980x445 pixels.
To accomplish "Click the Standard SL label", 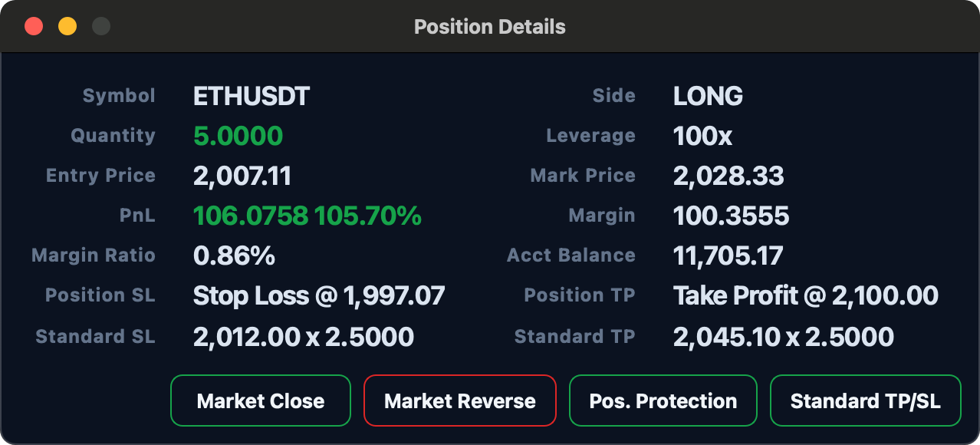I will 96,336.
